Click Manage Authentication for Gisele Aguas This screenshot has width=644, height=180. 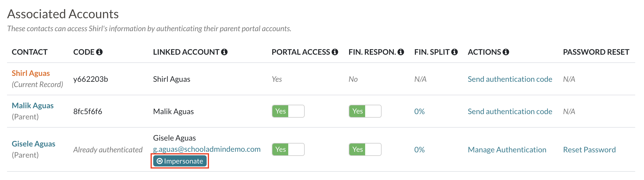point(507,150)
